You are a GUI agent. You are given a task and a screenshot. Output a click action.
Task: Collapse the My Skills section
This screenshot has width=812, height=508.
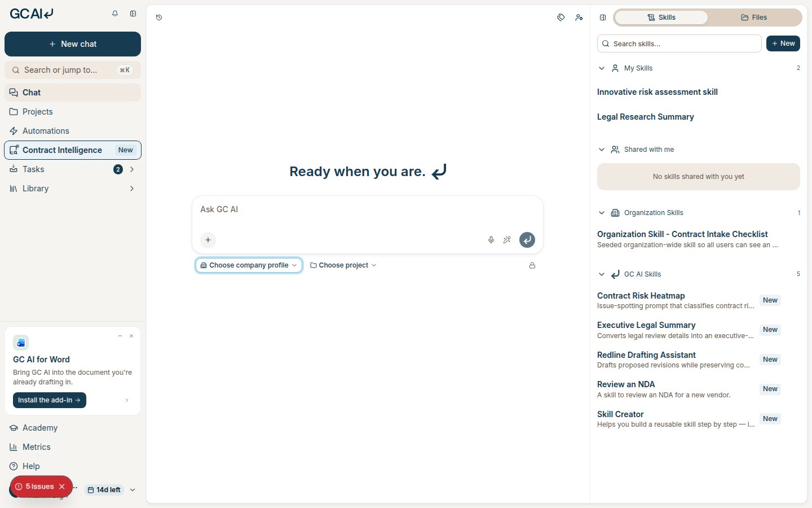coord(602,68)
